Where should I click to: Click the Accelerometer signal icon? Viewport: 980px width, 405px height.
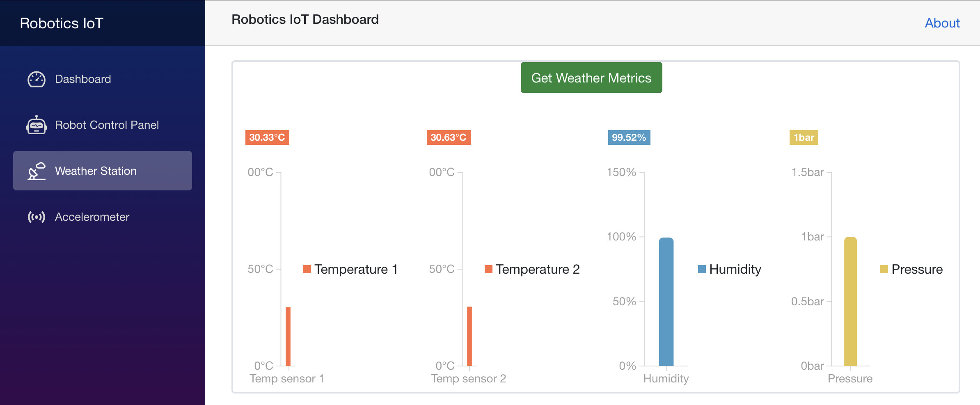click(x=36, y=217)
